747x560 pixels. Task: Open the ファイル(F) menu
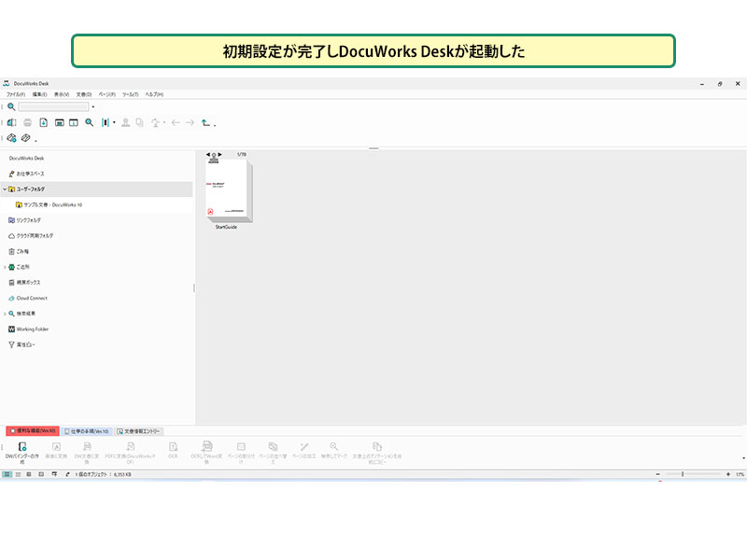click(16, 94)
